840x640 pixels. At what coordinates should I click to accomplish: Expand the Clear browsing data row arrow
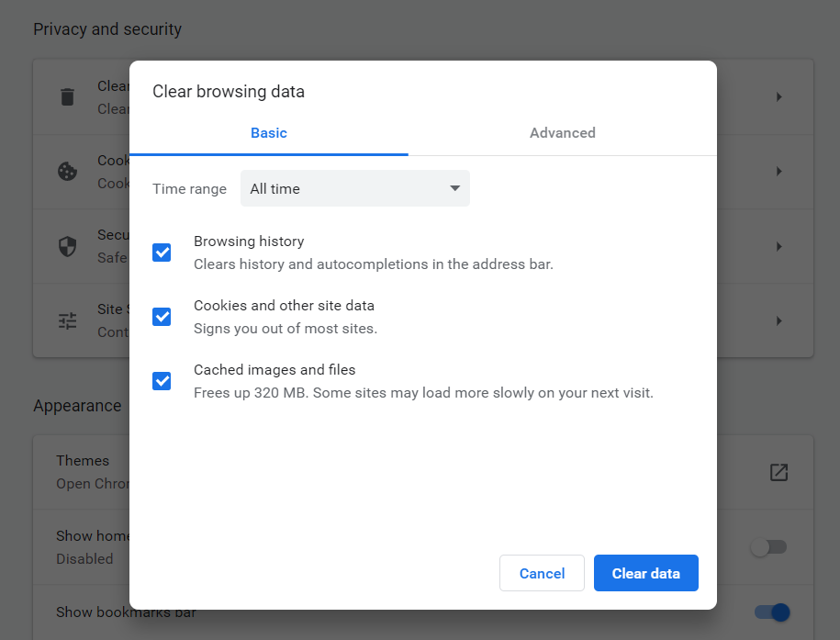pyautogui.click(x=778, y=96)
